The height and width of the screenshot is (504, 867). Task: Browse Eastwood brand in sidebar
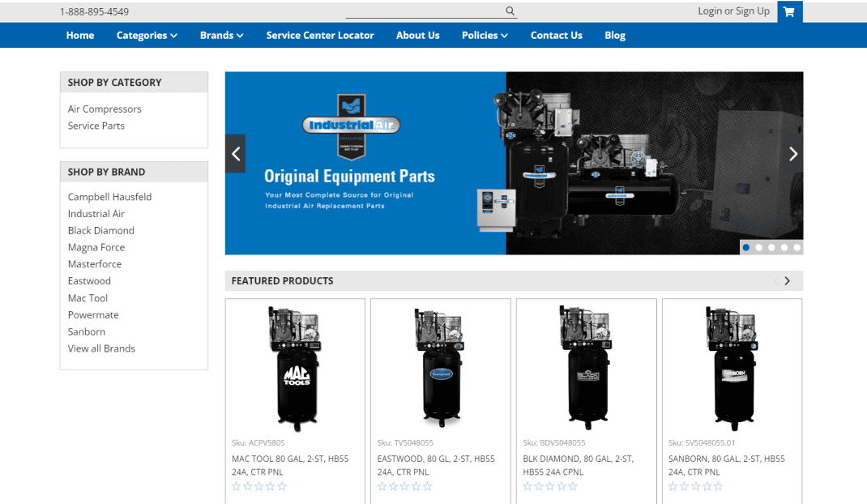89,281
